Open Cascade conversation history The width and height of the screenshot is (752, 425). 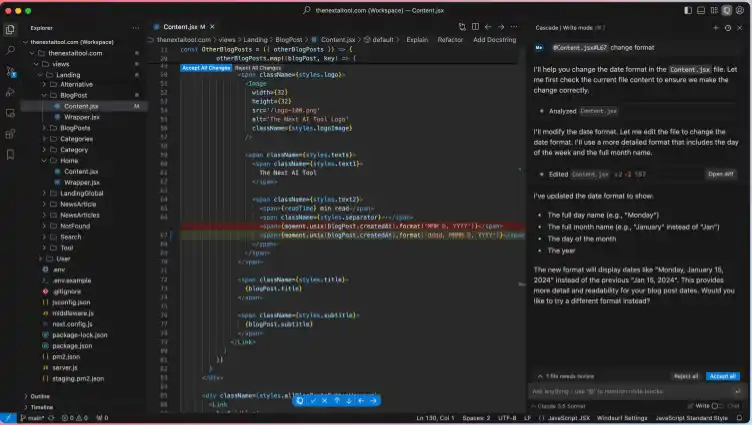(728, 28)
